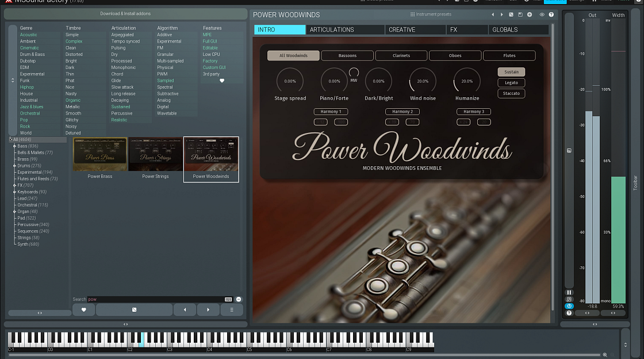Go to next instrument in browser
Image resolution: width=644 pixels, height=359 pixels.
click(x=208, y=310)
